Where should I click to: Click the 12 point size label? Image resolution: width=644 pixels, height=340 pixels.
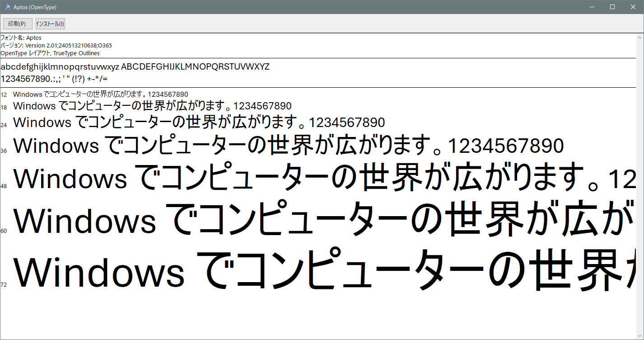pyautogui.click(x=4, y=95)
